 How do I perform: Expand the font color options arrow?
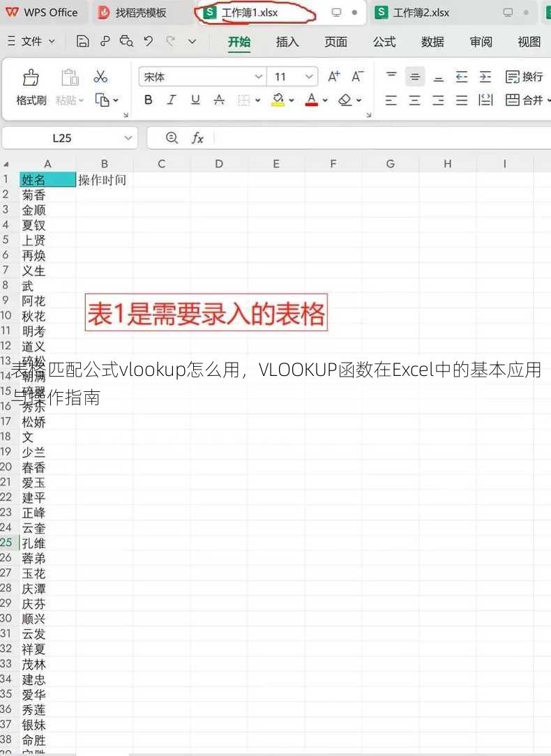coord(325,100)
